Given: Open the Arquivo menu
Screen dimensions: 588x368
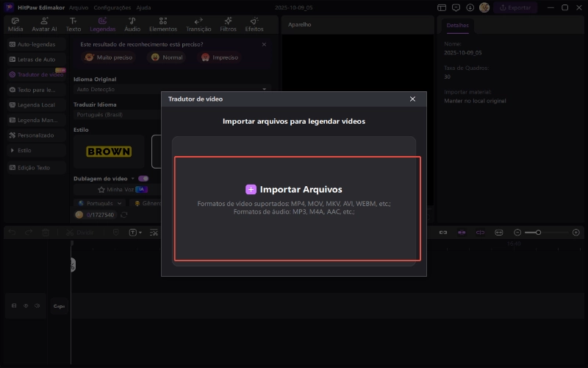Looking at the screenshot, I should tap(79, 7).
